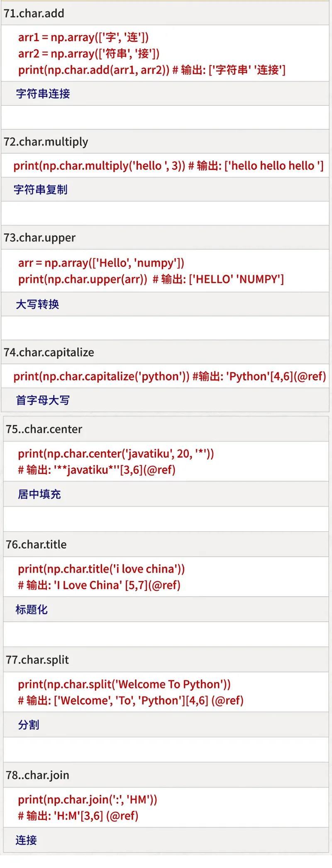The height and width of the screenshot is (868, 332).
Task: Click the 首字母大写 description text
Action: 43,400
